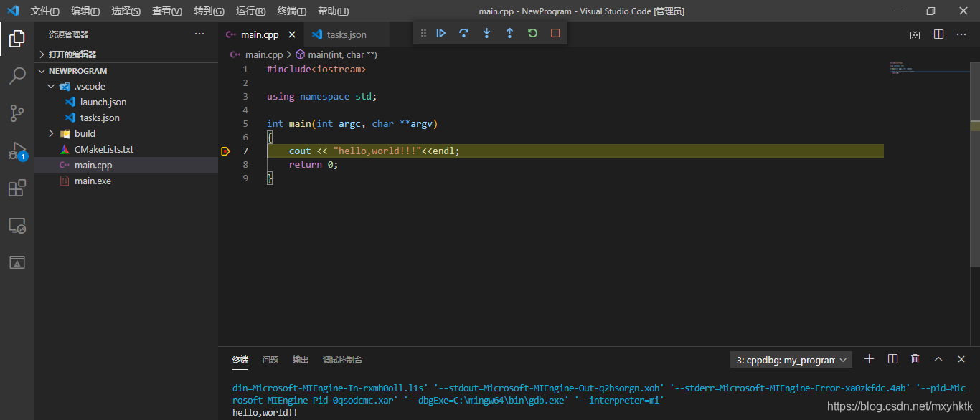The width and height of the screenshot is (980, 420).
Task: Close the main.cpp editor tab
Action: tap(292, 34)
